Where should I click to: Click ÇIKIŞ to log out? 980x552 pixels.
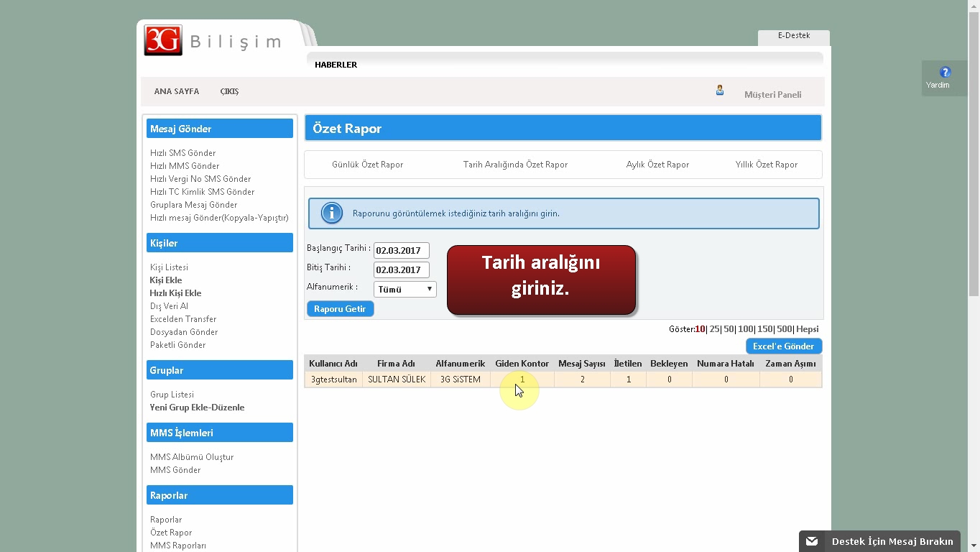click(229, 92)
